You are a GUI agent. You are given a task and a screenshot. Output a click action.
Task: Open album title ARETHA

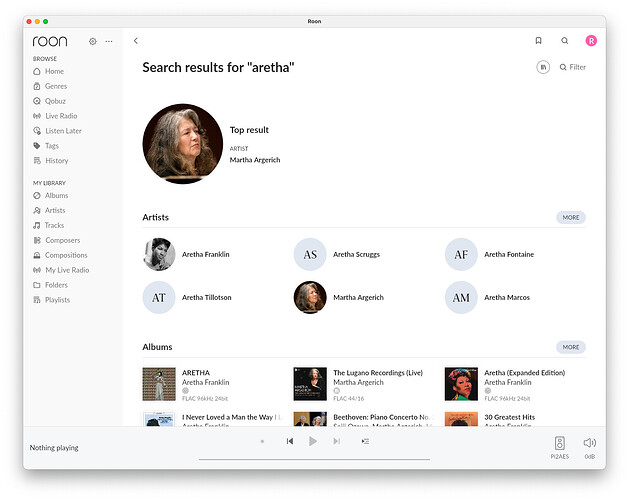pos(196,373)
